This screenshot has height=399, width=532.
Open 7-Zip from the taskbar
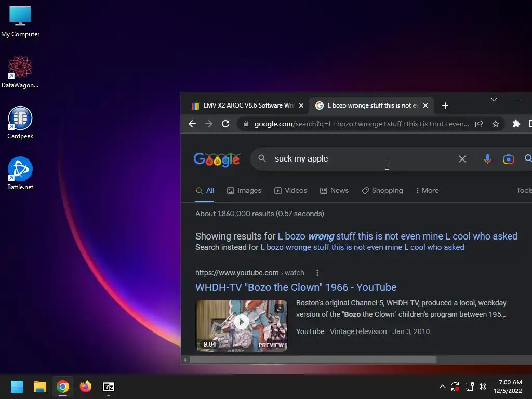(109, 387)
